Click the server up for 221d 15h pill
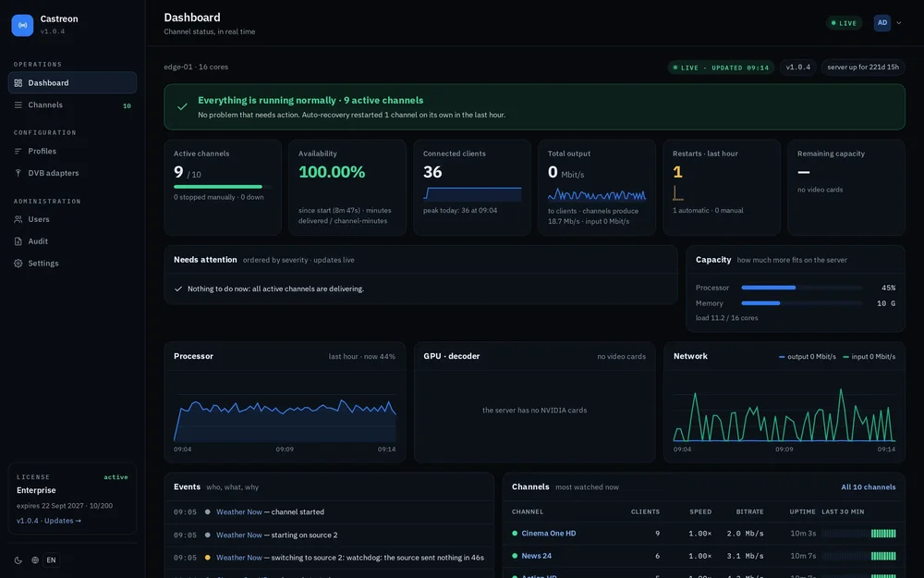 click(863, 68)
